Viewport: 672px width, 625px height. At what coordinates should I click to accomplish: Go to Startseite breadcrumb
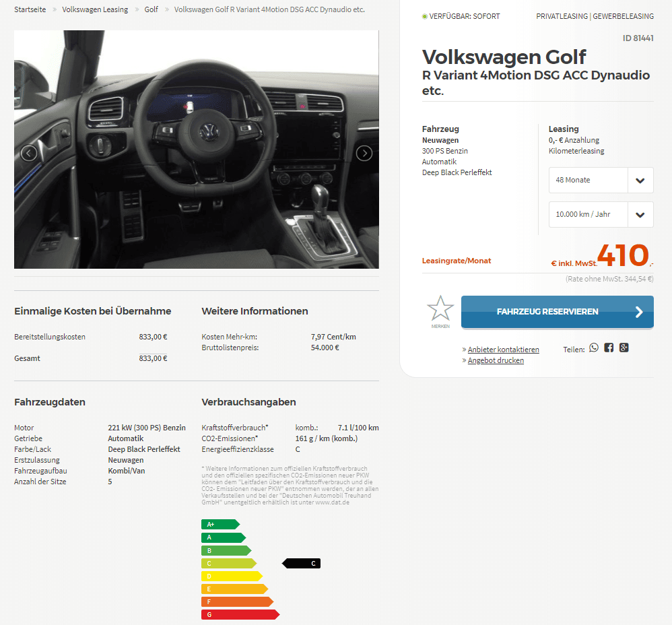(30, 9)
